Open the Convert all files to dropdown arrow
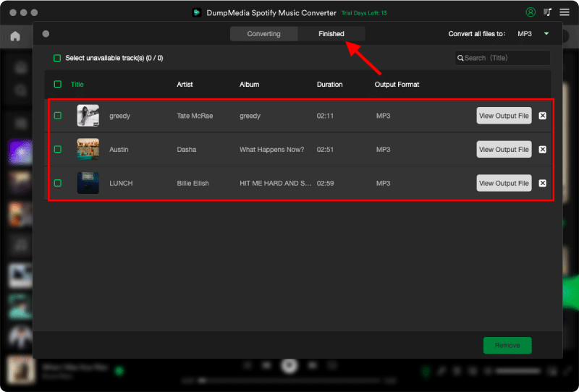 pyautogui.click(x=546, y=33)
